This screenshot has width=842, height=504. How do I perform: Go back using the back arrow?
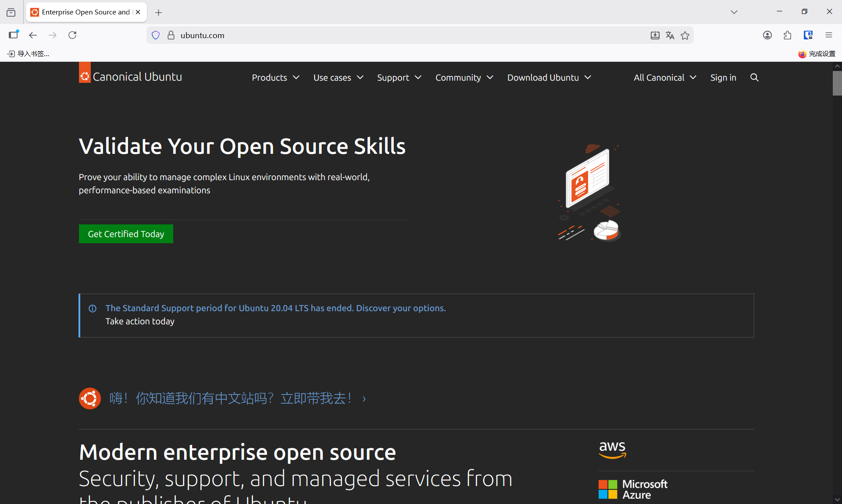(33, 35)
